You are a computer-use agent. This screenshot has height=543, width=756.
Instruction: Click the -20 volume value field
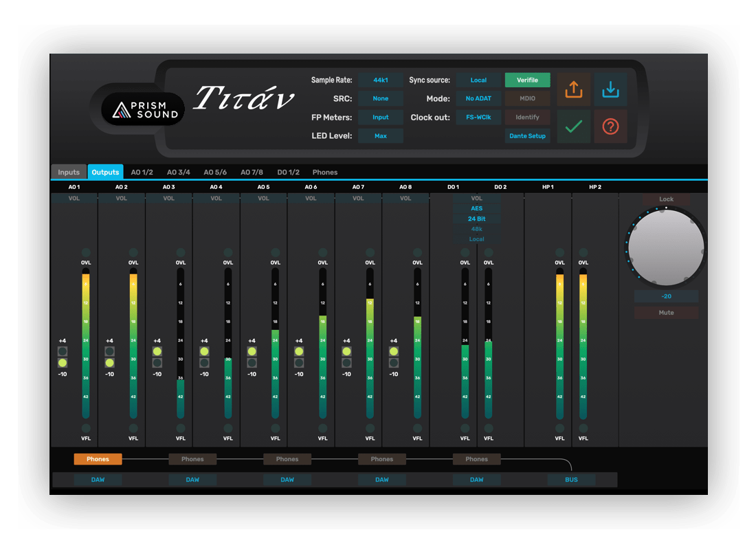point(667,296)
